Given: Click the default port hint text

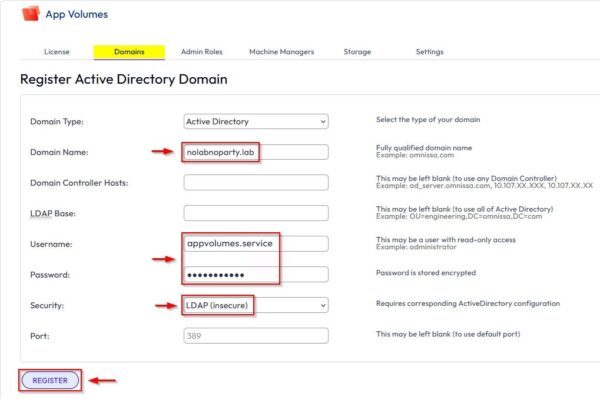Looking at the screenshot, I should point(448,334).
